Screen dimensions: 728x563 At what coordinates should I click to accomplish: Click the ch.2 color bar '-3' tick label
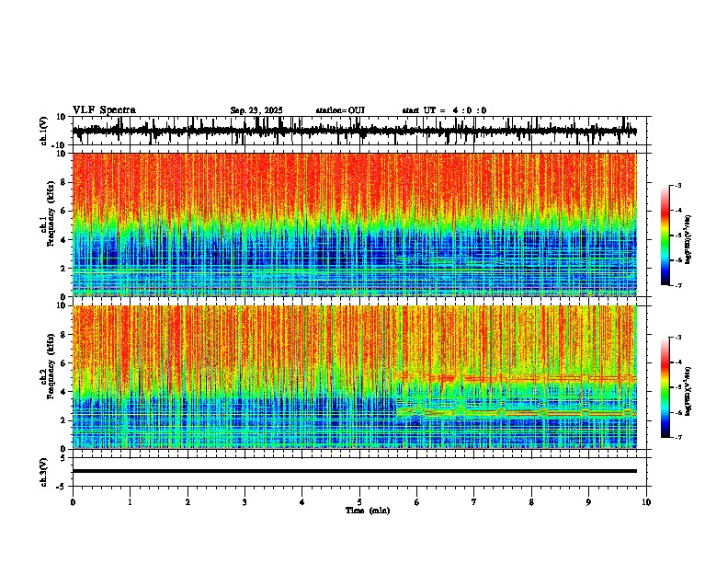point(677,338)
